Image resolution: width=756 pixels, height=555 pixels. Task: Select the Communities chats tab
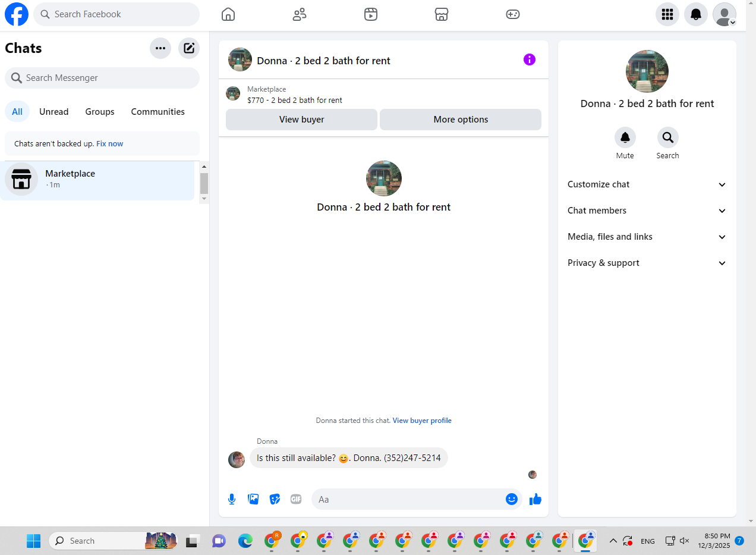coord(158,111)
